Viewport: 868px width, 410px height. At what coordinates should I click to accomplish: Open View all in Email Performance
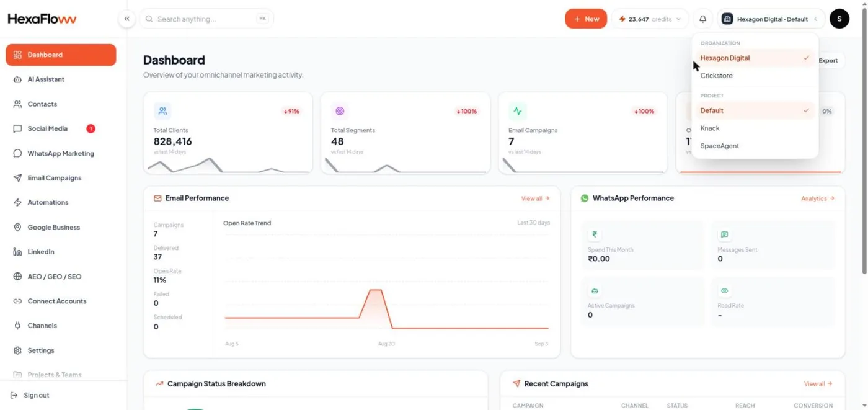(x=536, y=198)
